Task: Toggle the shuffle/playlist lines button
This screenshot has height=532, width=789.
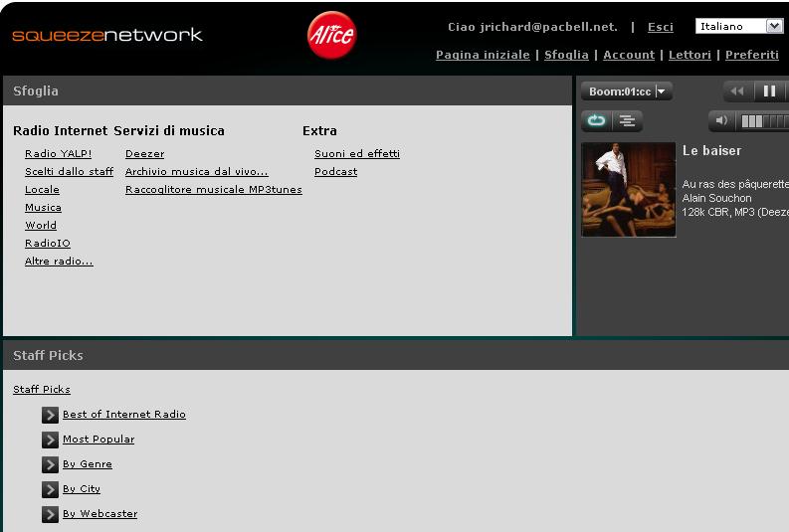Action: (627, 121)
